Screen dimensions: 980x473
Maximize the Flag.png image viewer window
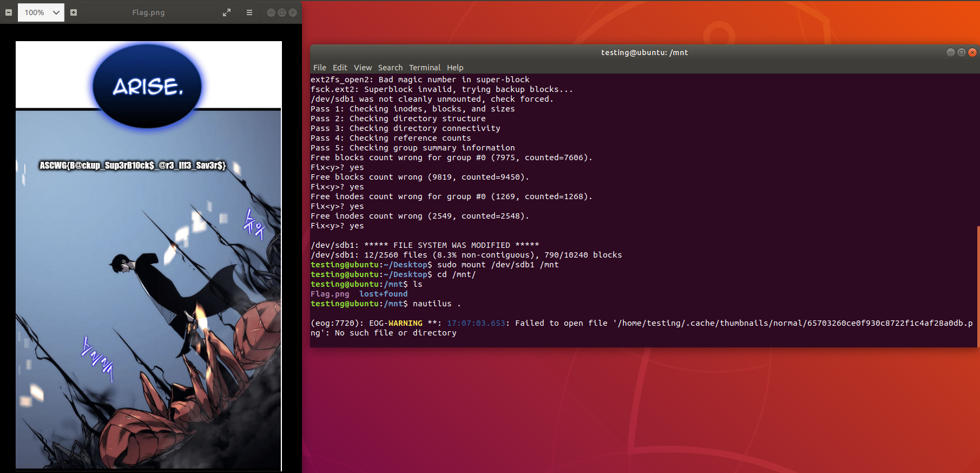click(x=282, y=12)
